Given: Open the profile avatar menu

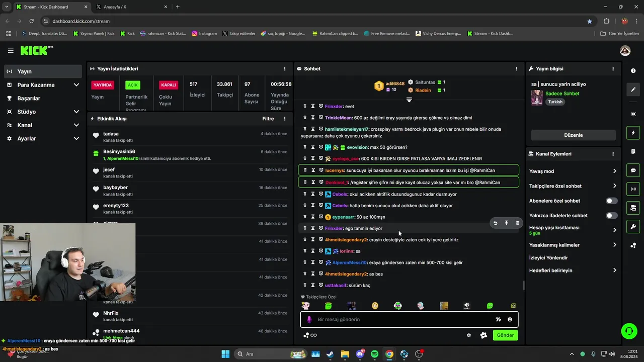Looking at the screenshot, I should tap(625, 51).
